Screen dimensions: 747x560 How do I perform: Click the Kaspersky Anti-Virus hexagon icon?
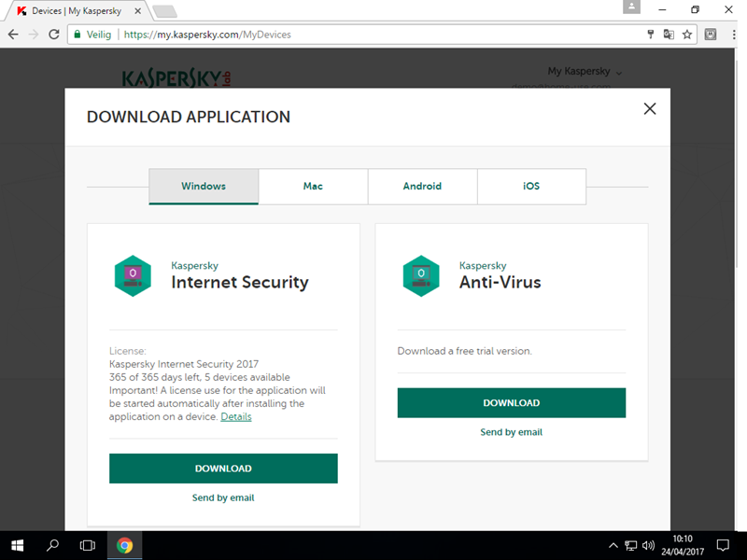pyautogui.click(x=420, y=275)
